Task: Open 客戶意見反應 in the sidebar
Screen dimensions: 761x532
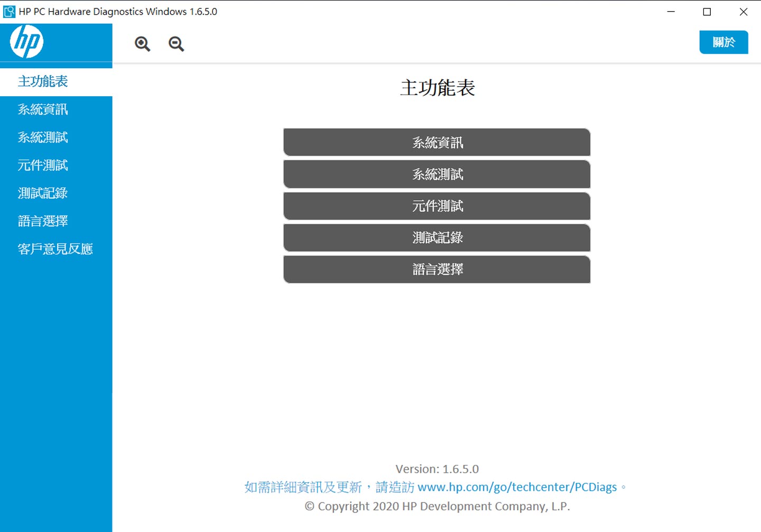Action: click(x=55, y=249)
